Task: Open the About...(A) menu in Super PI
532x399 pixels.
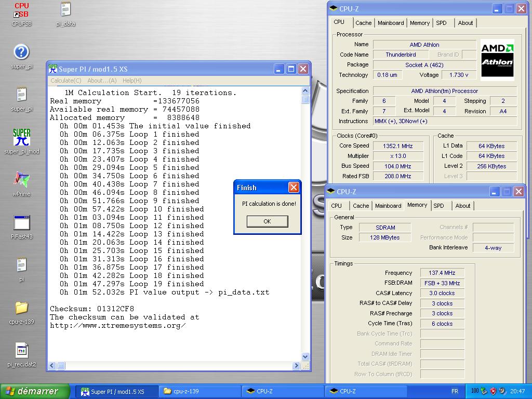Action: coord(102,81)
